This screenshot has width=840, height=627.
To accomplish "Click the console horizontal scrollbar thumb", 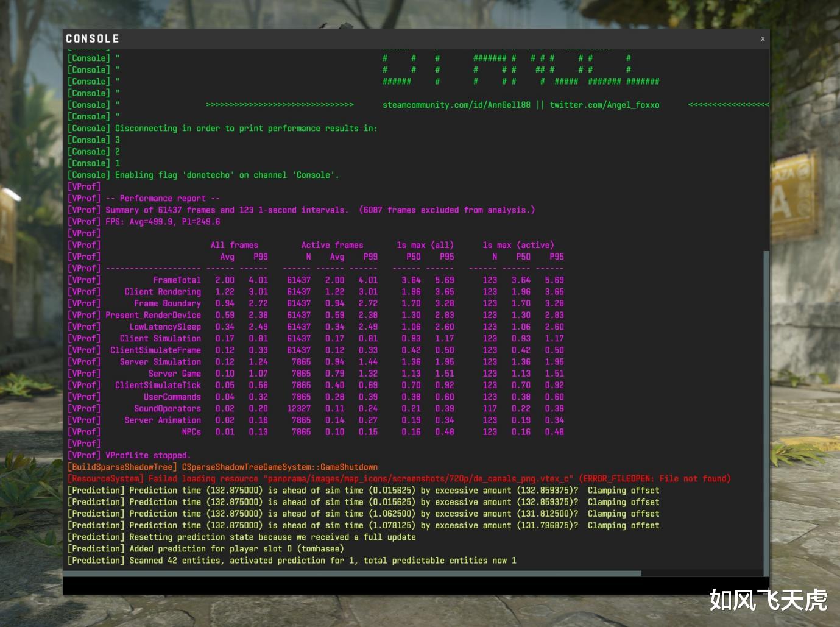I will [352, 573].
